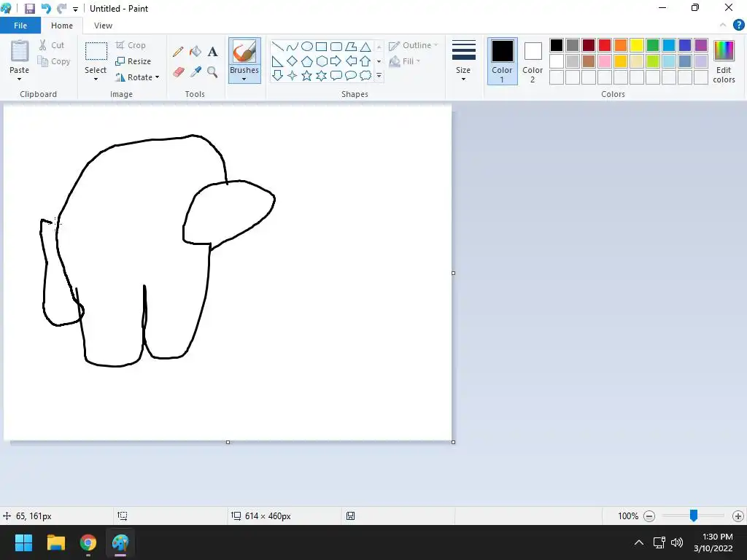This screenshot has width=747, height=560.
Task: Select Color 1 foreground box
Action: point(502,61)
